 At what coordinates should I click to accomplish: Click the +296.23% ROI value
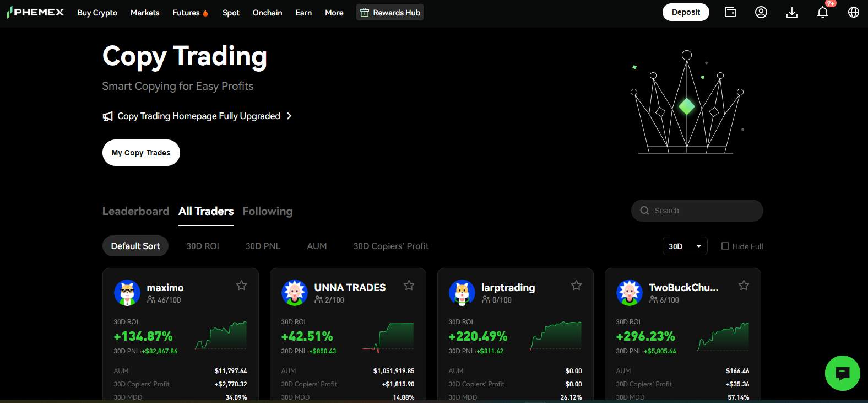pos(645,336)
